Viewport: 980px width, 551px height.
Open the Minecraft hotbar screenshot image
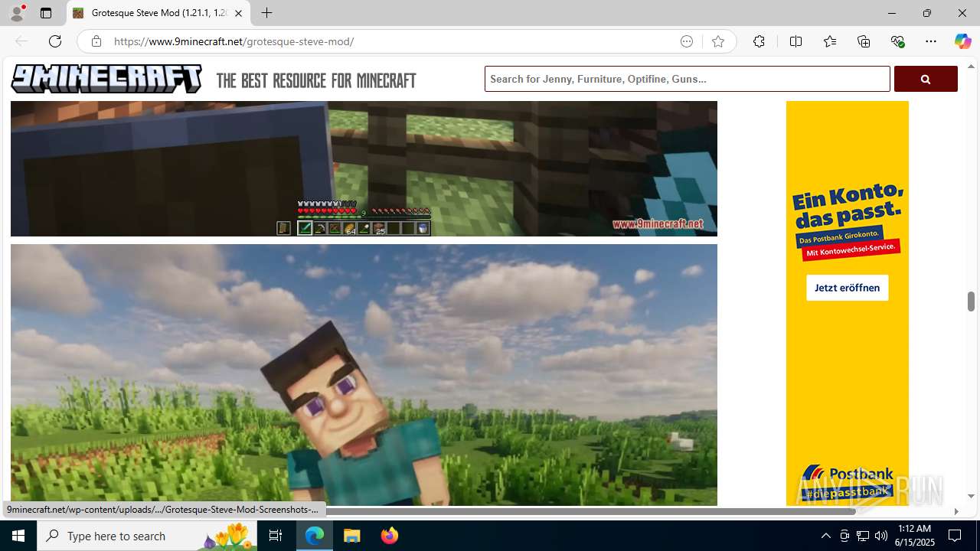coord(364,168)
